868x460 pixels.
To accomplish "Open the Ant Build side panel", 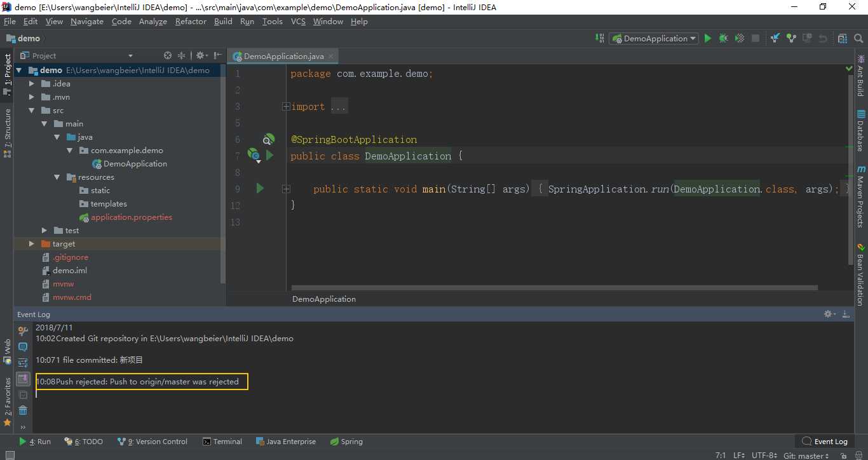I will [x=861, y=75].
